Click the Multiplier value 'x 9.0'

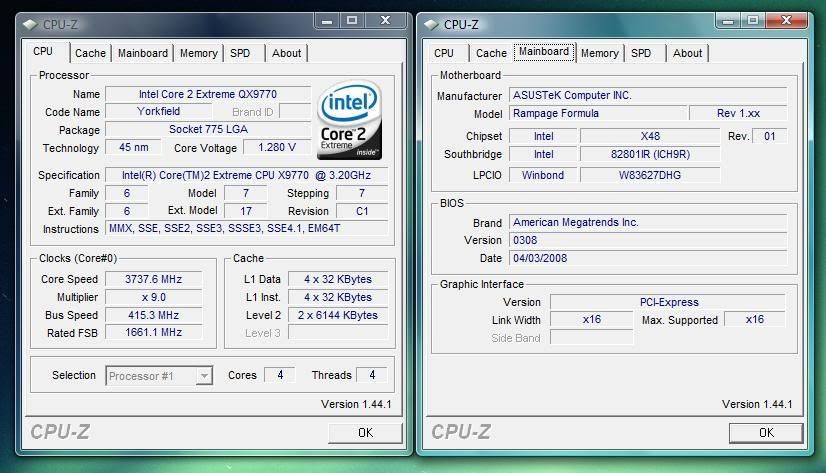coord(153,297)
